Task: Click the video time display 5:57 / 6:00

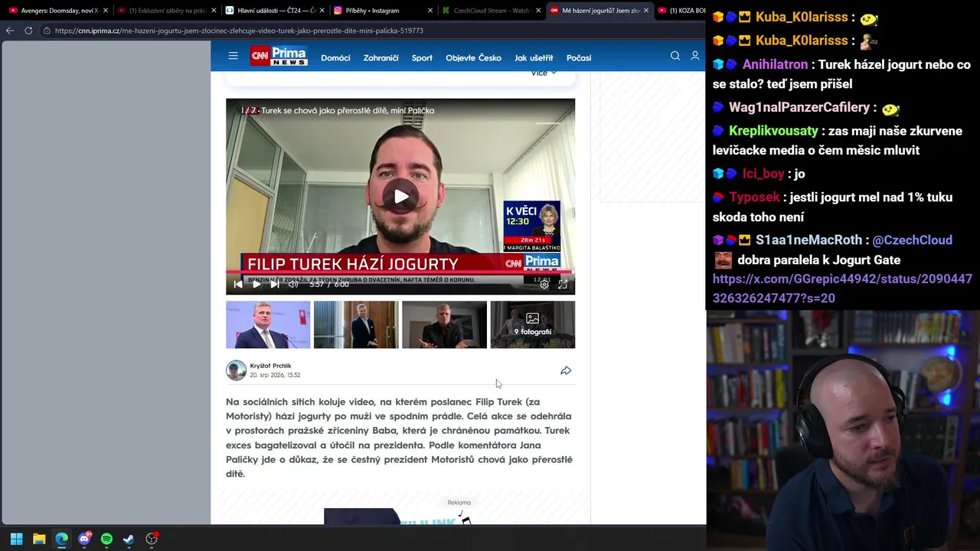Action: coord(329,284)
